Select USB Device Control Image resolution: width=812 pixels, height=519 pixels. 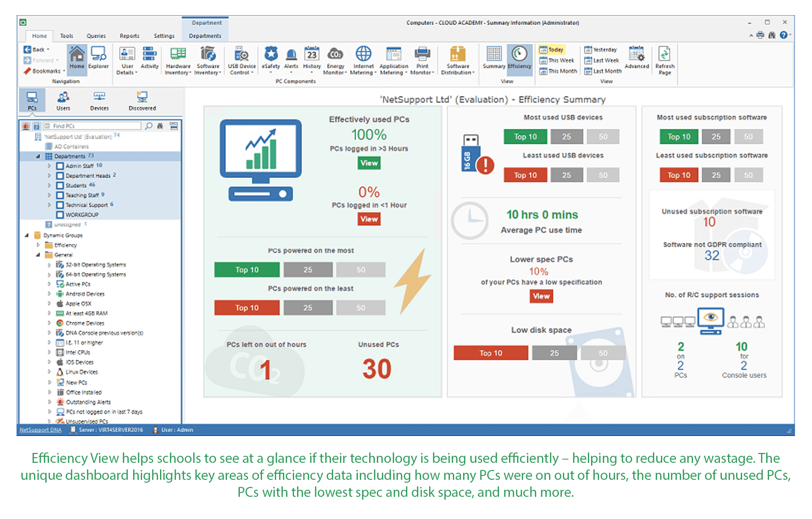tap(241, 60)
